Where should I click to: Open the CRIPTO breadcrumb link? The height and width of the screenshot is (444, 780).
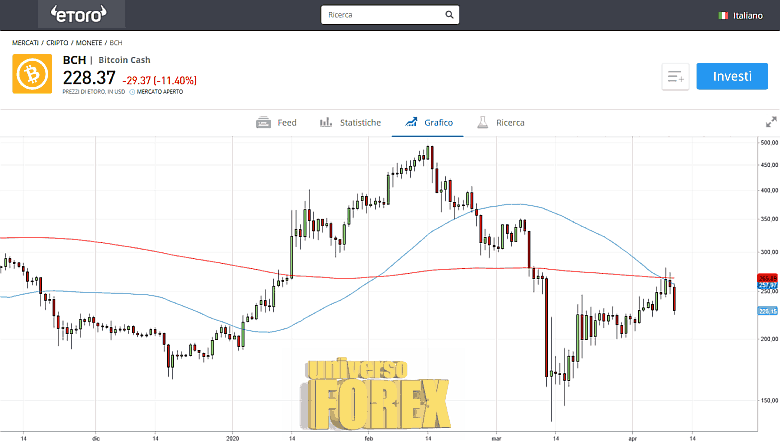58,42
